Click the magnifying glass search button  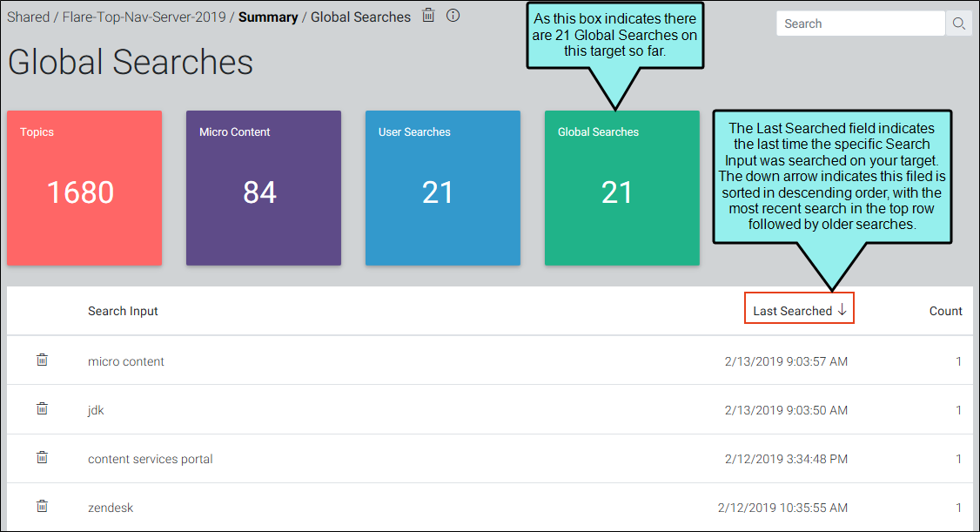(x=959, y=24)
